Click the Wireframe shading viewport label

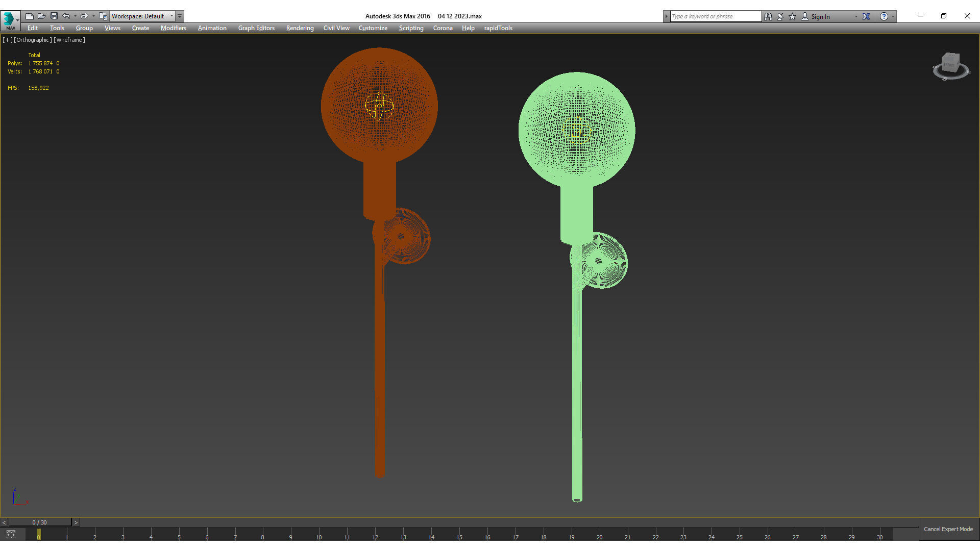click(69, 40)
